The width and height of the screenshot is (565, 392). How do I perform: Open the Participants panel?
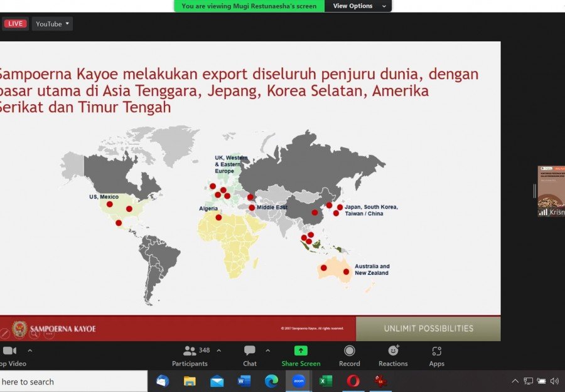point(190,356)
